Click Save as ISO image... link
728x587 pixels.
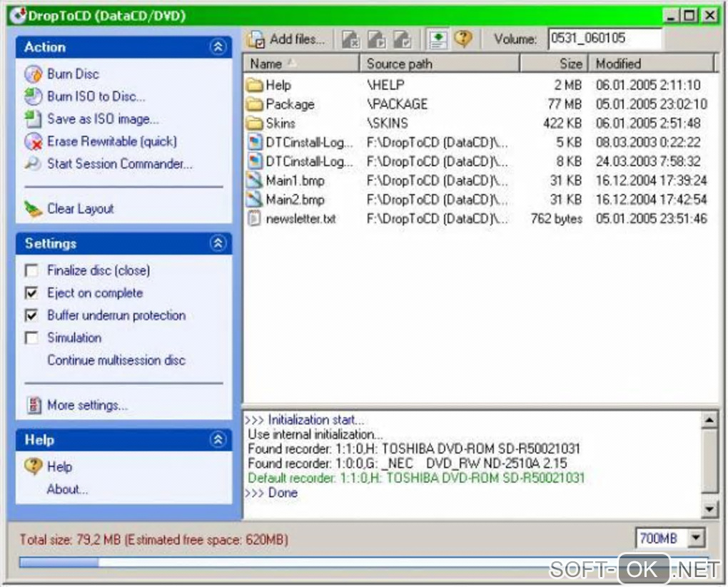[x=103, y=119]
